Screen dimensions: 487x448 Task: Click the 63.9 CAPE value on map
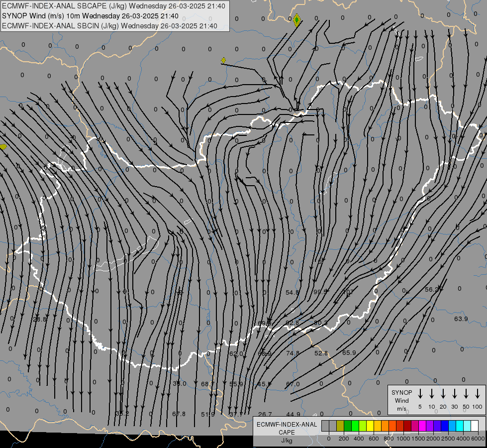[461, 319]
